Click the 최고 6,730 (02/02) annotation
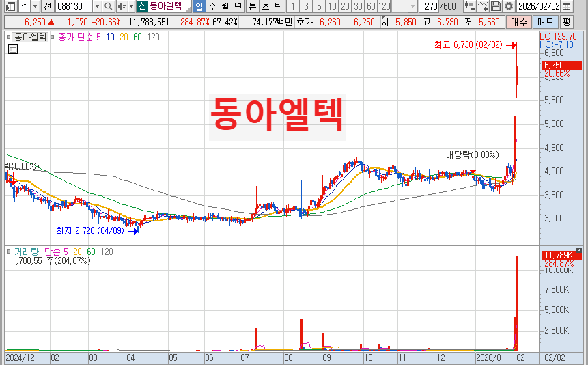This screenshot has width=588, height=365. (x=468, y=44)
